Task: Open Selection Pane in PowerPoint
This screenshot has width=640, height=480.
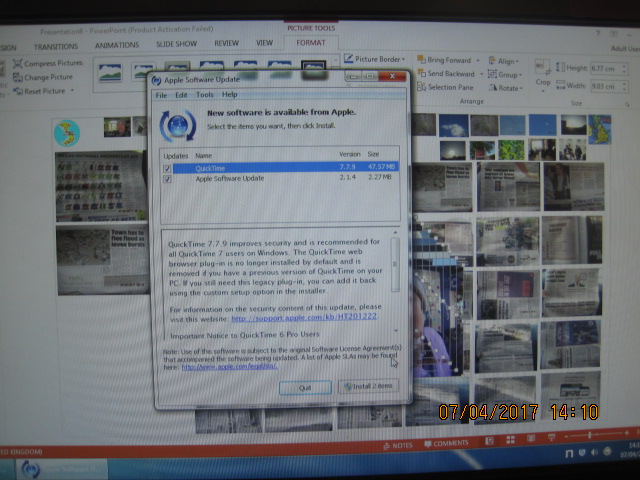Action: (x=445, y=87)
